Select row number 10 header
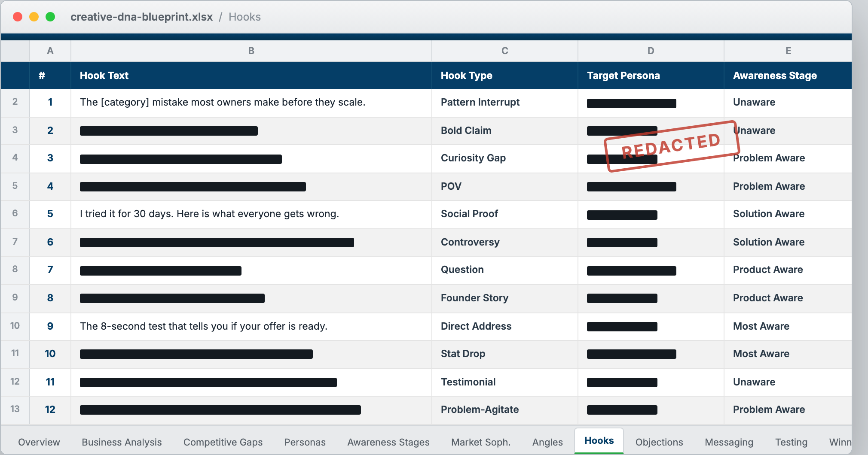Image resolution: width=868 pixels, height=455 pixels. click(x=15, y=326)
